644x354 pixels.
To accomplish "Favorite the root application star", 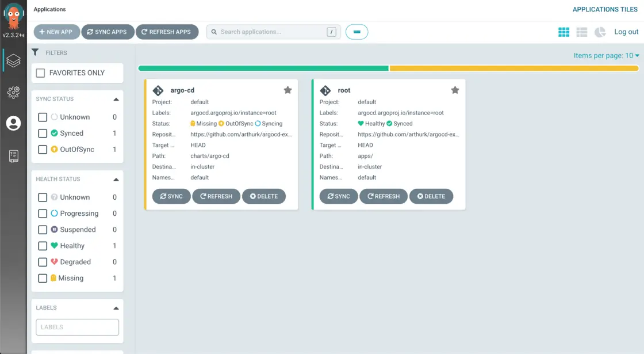I will (455, 90).
